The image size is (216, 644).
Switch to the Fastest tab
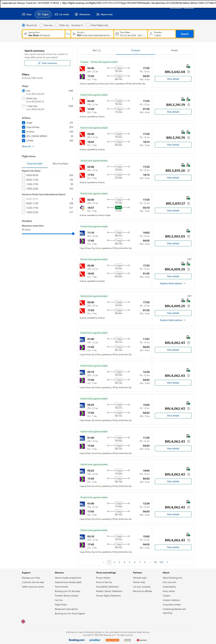[x=174, y=50]
